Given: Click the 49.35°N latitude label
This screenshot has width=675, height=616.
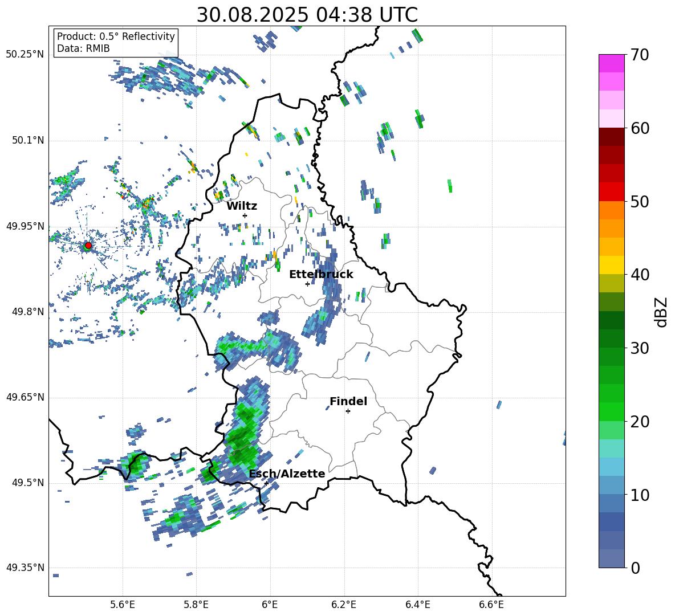Looking at the screenshot, I should click(25, 568).
